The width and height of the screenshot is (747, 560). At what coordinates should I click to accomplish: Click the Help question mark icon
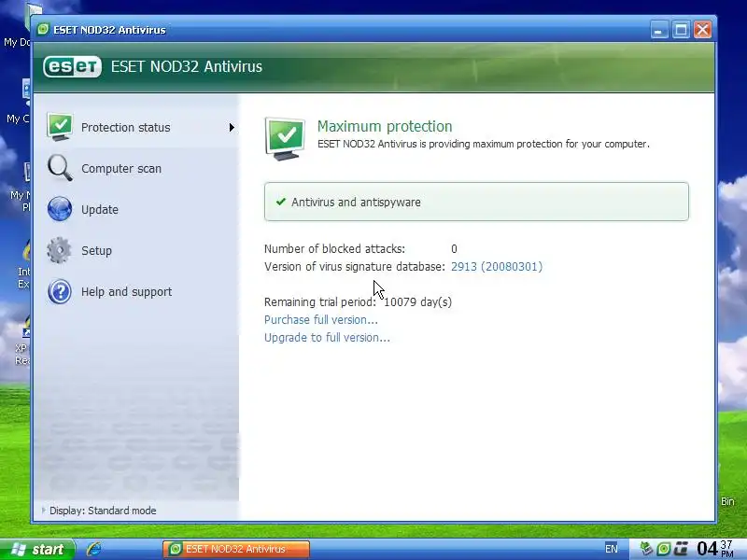click(60, 291)
